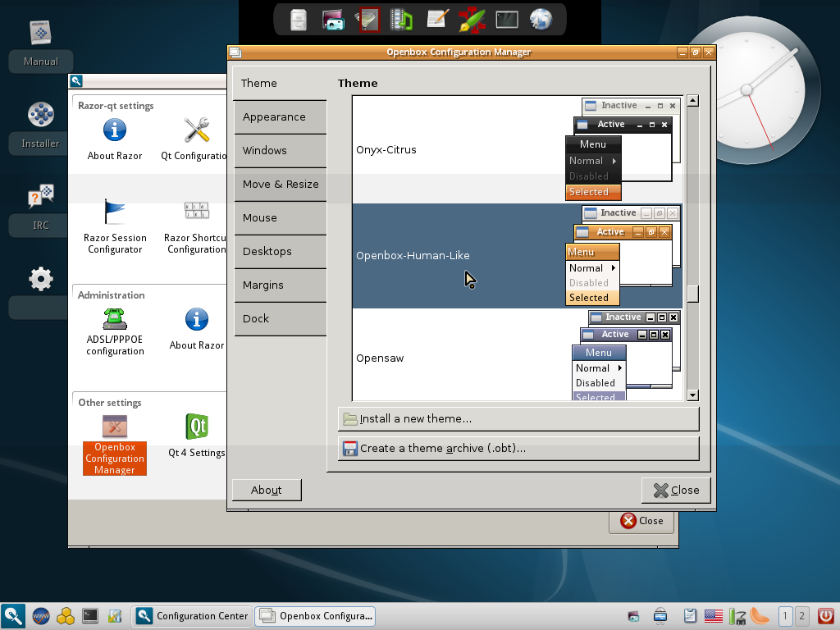Switch to the Dock tab
Screen dimensions: 840x630
(x=280, y=319)
